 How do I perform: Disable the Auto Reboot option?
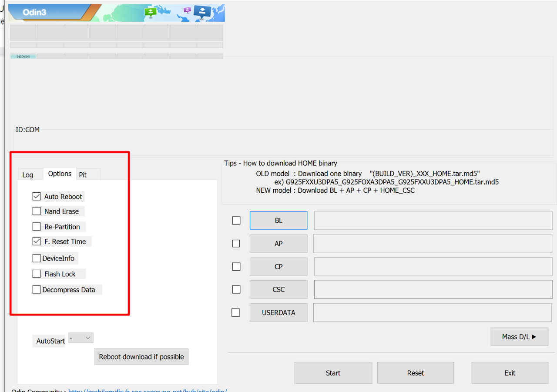click(37, 197)
